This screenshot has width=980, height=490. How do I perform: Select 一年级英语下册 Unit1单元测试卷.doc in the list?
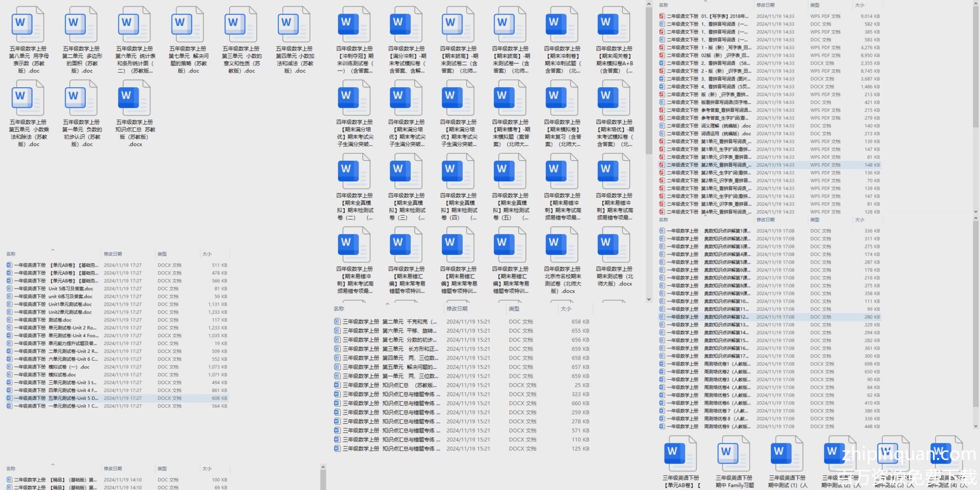click(70, 304)
